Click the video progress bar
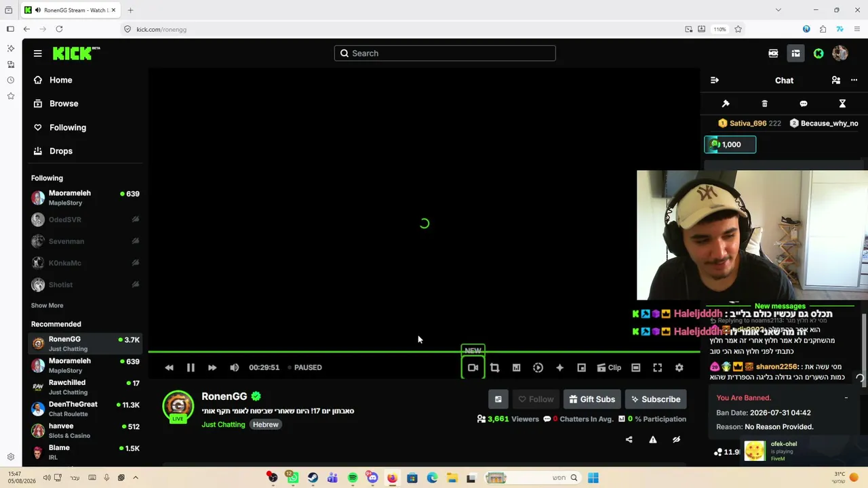The width and height of the screenshot is (868, 488). click(424, 352)
